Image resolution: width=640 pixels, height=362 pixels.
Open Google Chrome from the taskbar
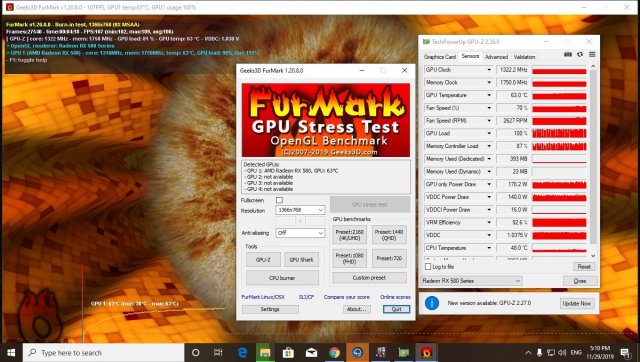pyautogui.click(x=334, y=353)
